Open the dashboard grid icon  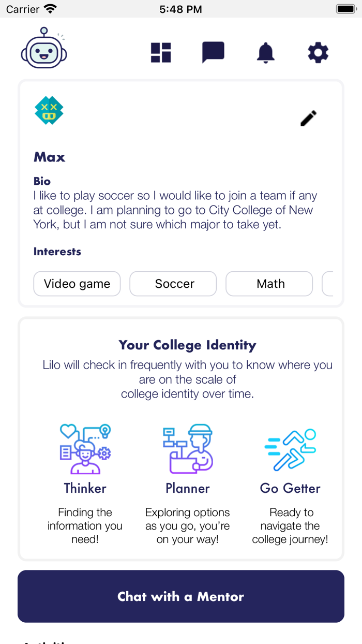pyautogui.click(x=161, y=52)
